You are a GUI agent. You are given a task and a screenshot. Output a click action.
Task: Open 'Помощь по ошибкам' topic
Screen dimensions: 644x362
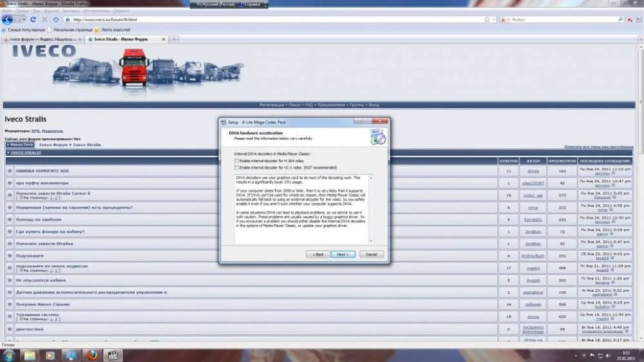[x=39, y=220]
